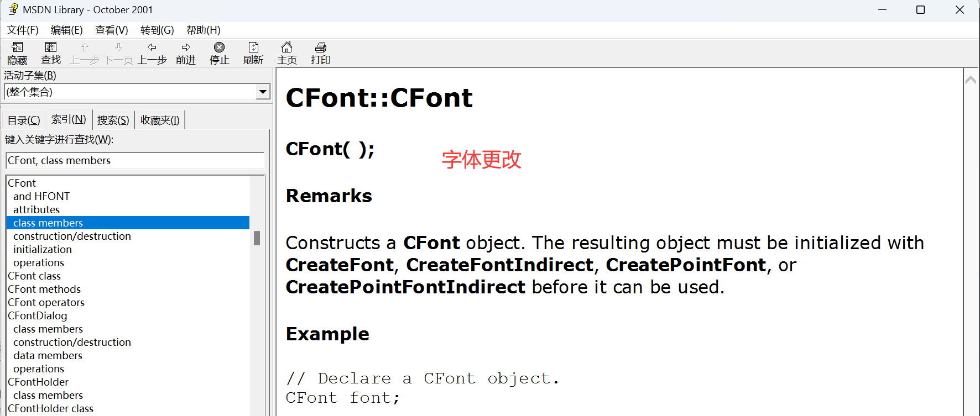
Task: Select 'class members' under CFontHolder
Action: click(x=48, y=395)
